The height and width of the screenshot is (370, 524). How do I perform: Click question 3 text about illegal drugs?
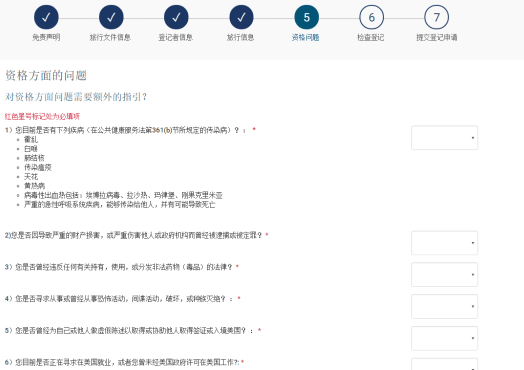[x=118, y=267]
